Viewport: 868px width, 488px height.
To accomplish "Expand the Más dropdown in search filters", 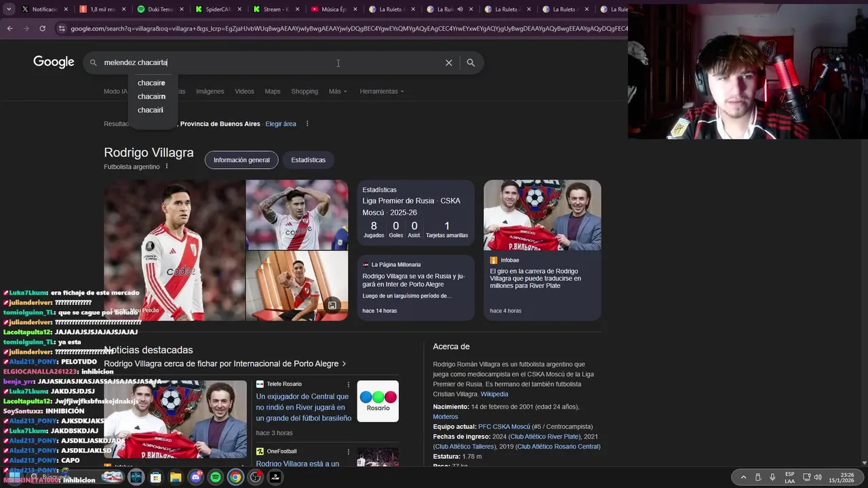I will [338, 91].
